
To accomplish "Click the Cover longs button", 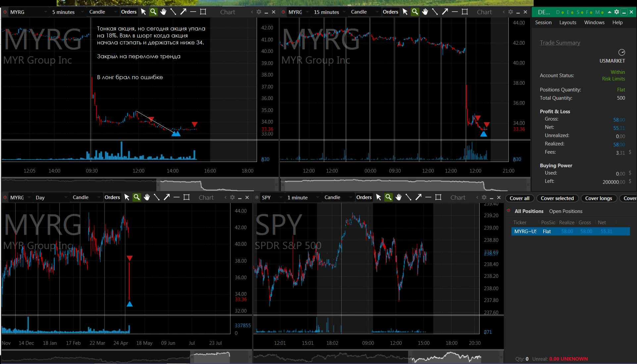I will [x=599, y=198].
